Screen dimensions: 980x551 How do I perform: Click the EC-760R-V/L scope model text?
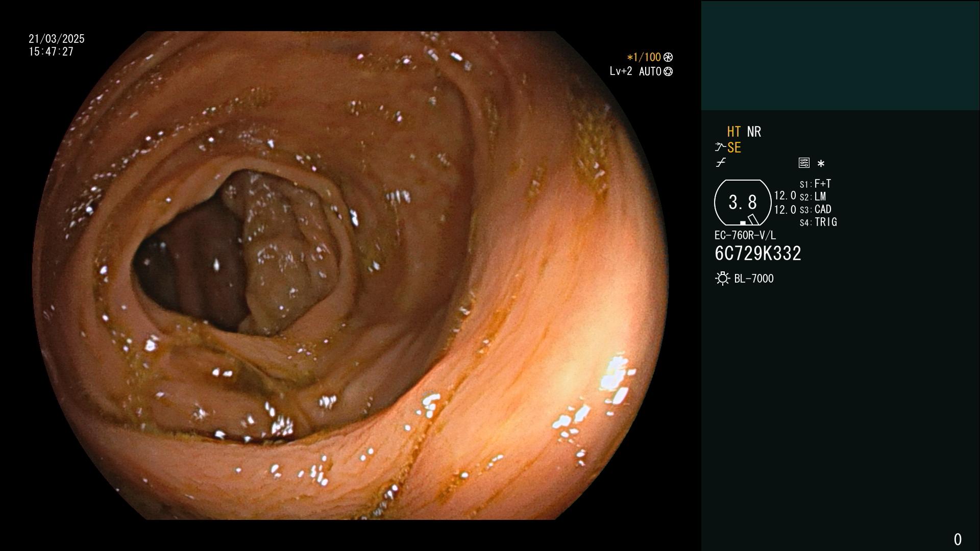pos(745,235)
